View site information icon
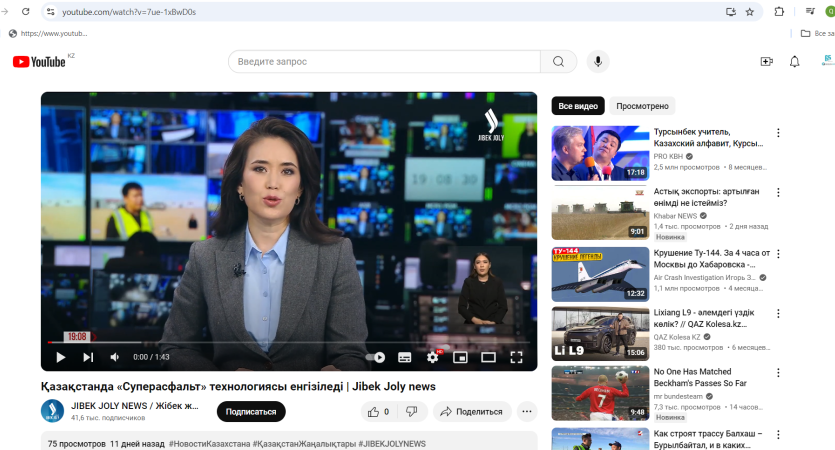Image resolution: width=835 pixels, height=450 pixels. click(50, 12)
